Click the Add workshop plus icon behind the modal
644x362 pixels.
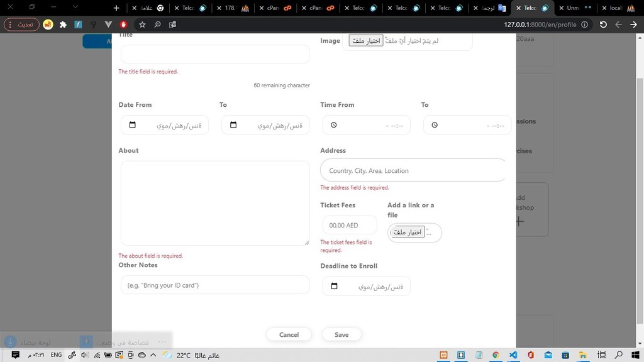click(x=519, y=222)
